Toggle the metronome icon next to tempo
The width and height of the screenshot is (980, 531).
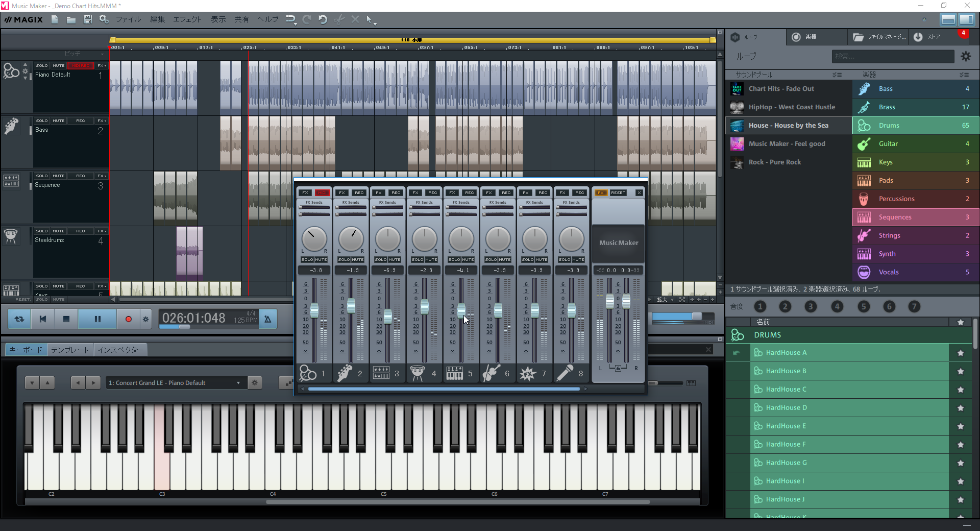point(268,319)
